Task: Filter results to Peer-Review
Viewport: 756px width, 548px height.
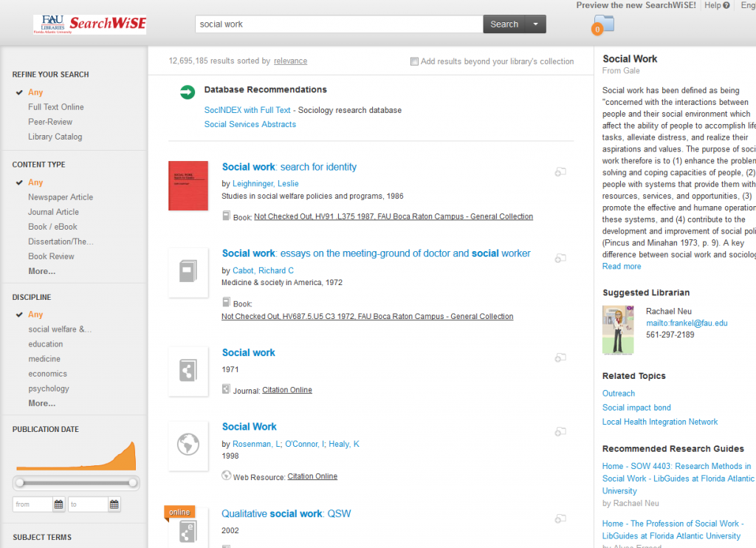Action: point(50,122)
